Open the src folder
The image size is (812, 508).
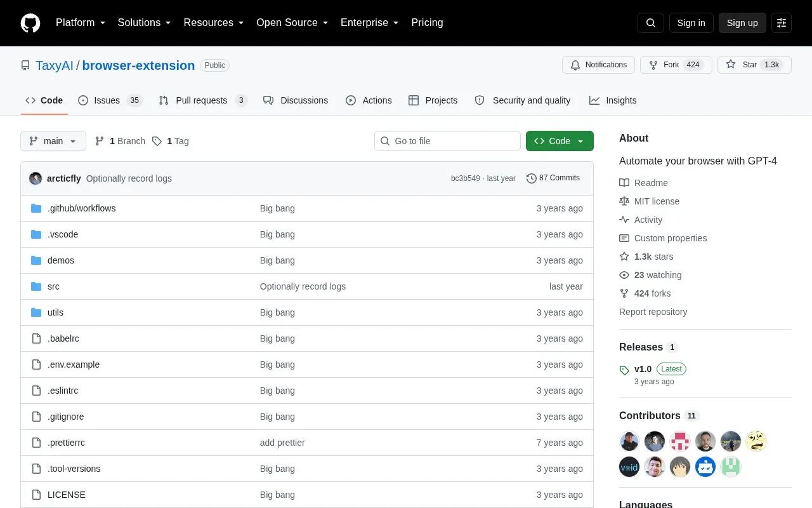(53, 286)
